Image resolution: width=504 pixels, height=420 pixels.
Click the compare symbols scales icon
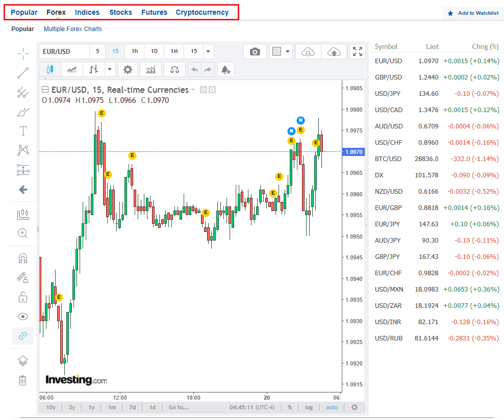(x=174, y=70)
